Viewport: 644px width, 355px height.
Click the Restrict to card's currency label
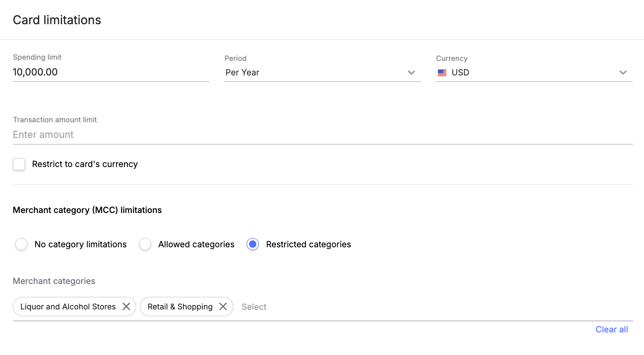85,164
